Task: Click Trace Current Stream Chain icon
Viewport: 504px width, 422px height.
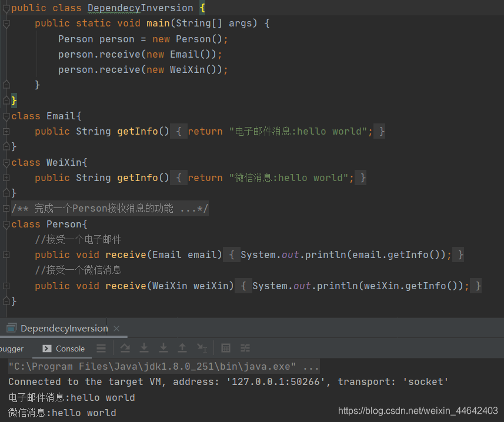Action: [245, 348]
